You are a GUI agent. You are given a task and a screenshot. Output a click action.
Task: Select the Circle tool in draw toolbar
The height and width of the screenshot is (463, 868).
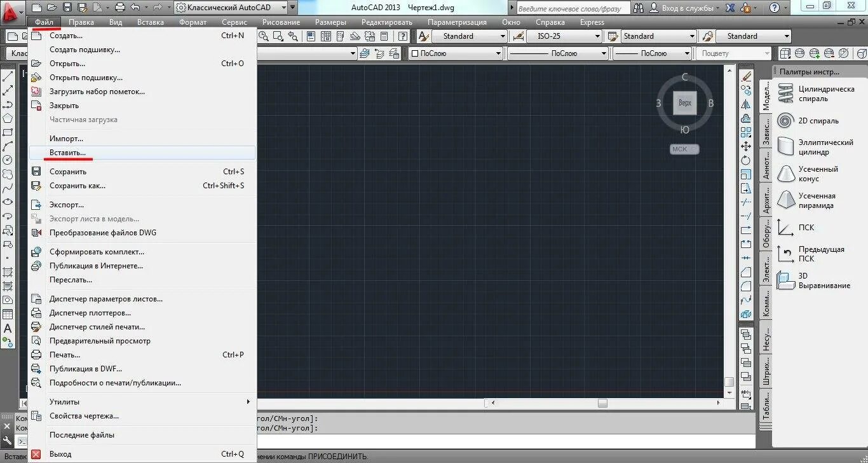pos(8,160)
